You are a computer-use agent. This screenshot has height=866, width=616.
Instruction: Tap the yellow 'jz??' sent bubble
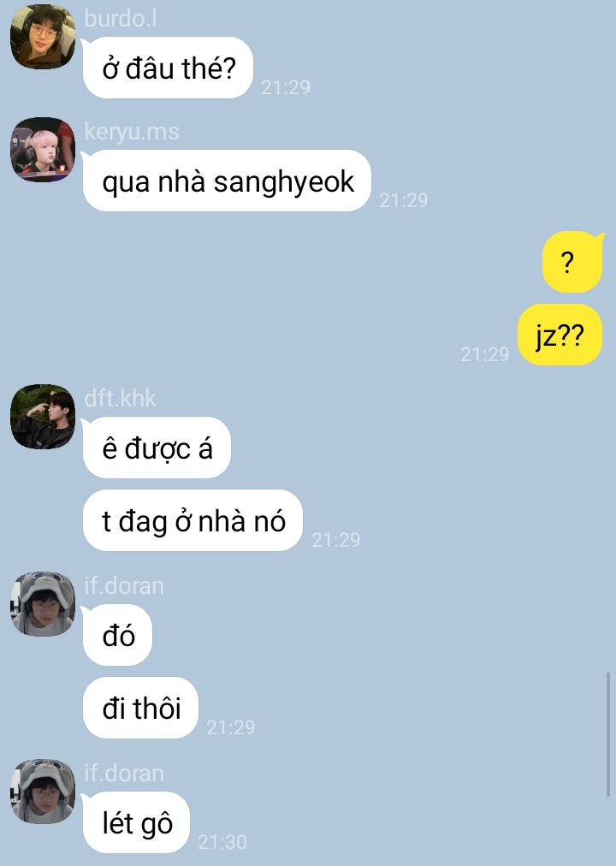coord(560,335)
